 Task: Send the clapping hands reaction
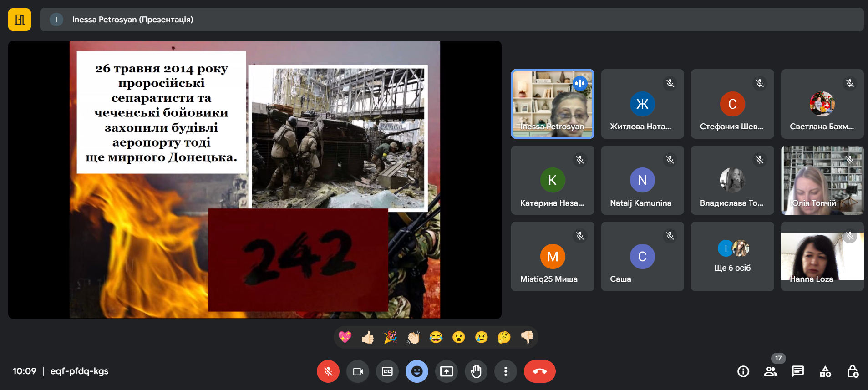click(413, 337)
